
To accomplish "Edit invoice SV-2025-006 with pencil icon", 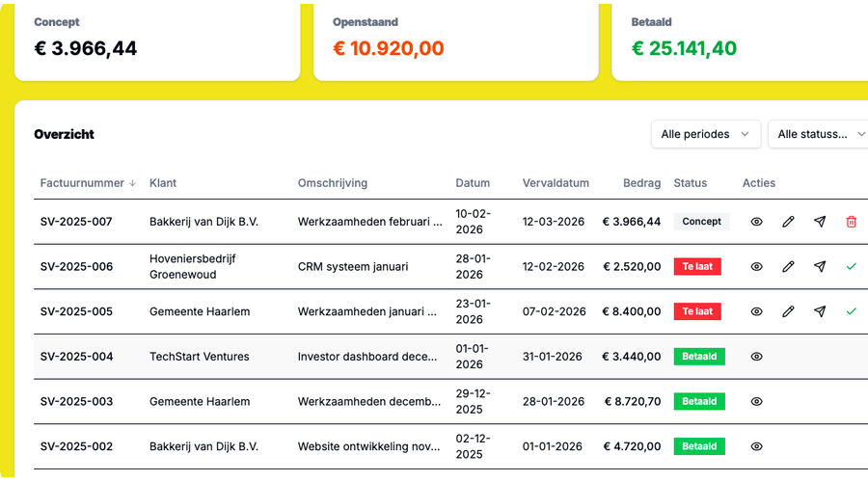I will coord(788,266).
